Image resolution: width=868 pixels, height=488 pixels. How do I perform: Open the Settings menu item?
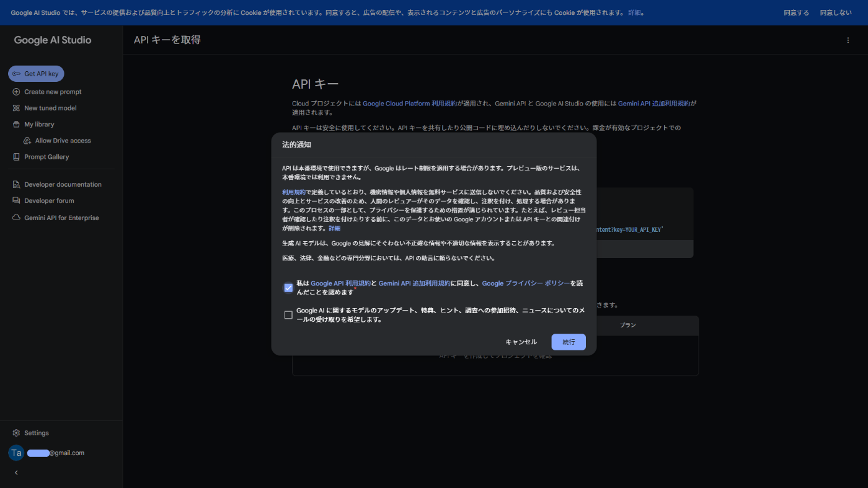[x=36, y=433]
